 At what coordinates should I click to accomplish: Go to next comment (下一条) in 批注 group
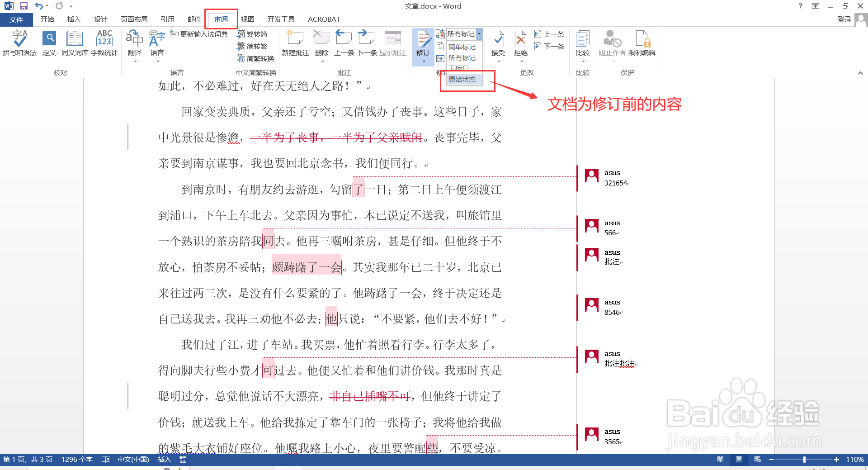(x=367, y=43)
